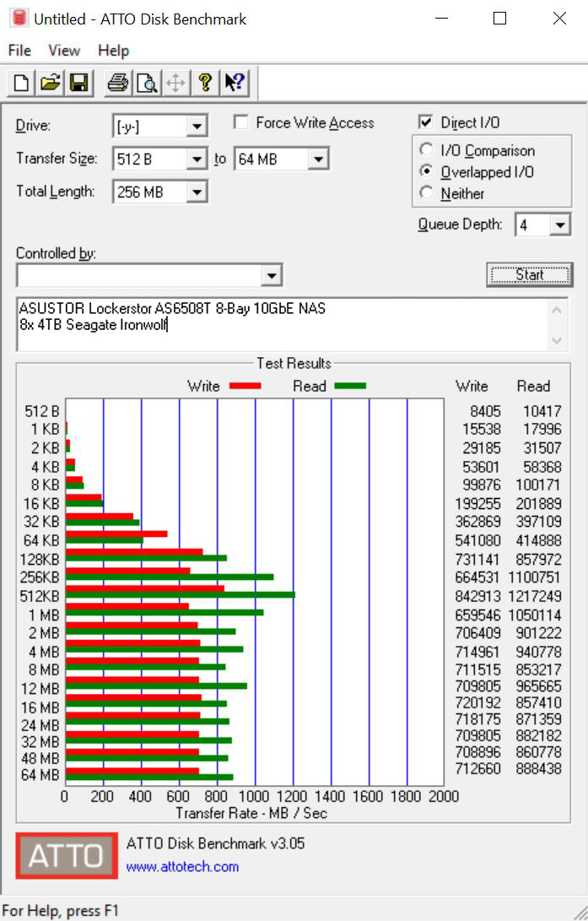Click the green Read legend swatch
Viewport: 588px width, 921px height.
350,386
